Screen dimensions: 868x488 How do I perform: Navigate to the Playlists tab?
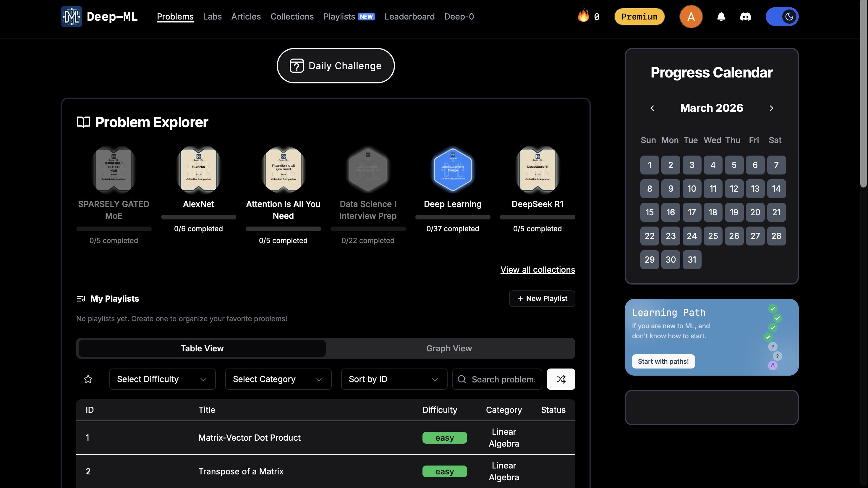[x=339, y=17]
